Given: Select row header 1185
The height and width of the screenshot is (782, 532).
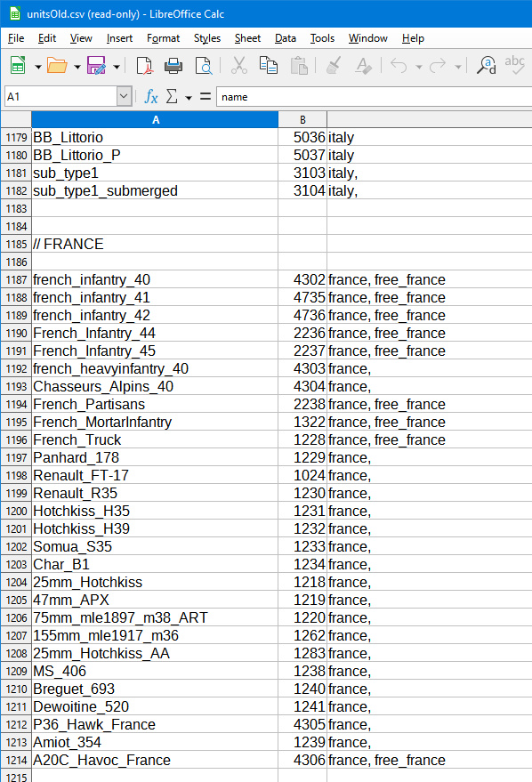Looking at the screenshot, I should pyautogui.click(x=16, y=245).
